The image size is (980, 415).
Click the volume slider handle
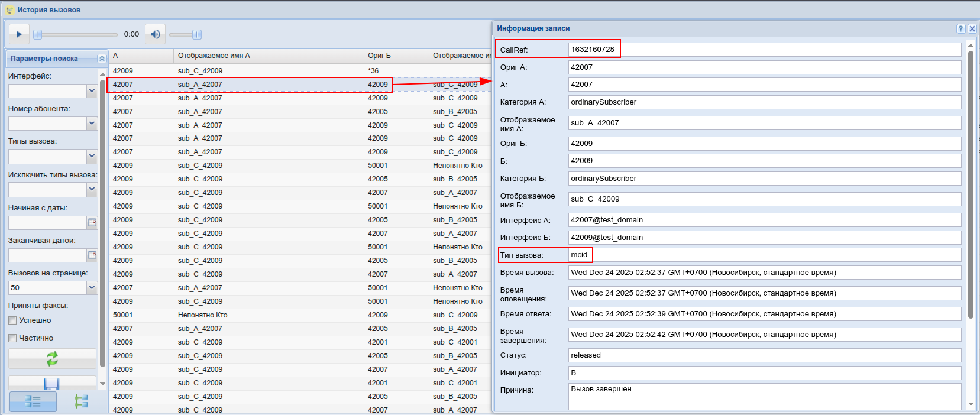(197, 34)
